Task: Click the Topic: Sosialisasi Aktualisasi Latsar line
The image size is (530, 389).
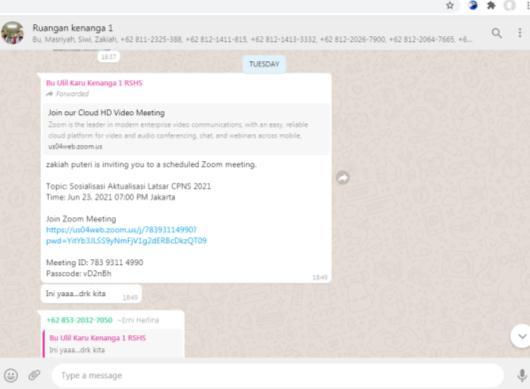Action: (128, 186)
